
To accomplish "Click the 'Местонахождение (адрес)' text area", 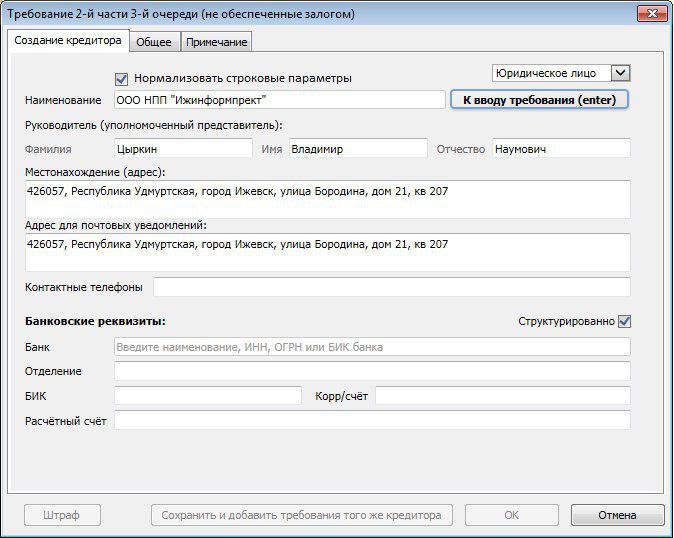I will (327, 199).
